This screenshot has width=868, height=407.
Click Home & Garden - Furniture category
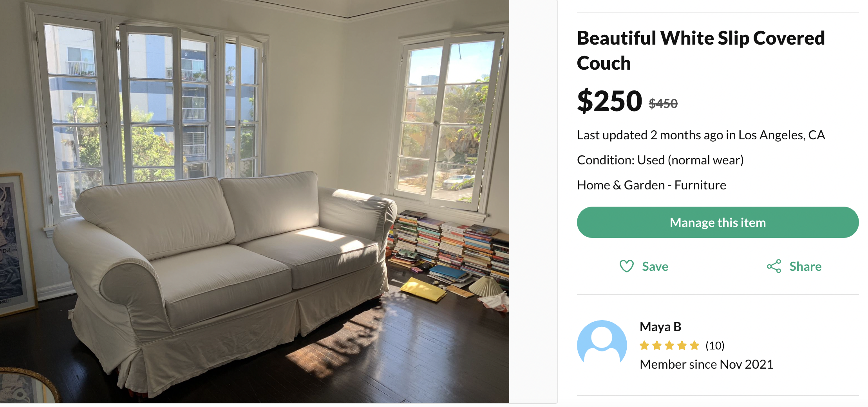tap(651, 185)
